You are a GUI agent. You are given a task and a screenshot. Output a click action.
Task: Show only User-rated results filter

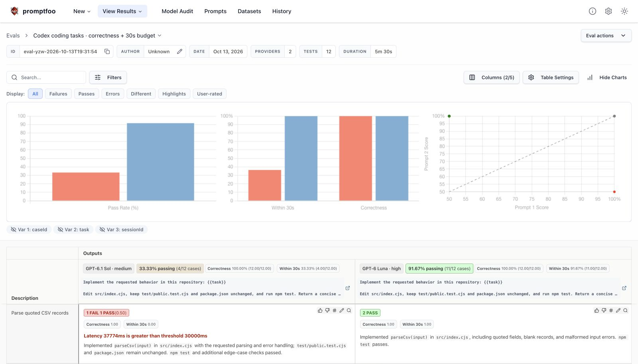(209, 94)
